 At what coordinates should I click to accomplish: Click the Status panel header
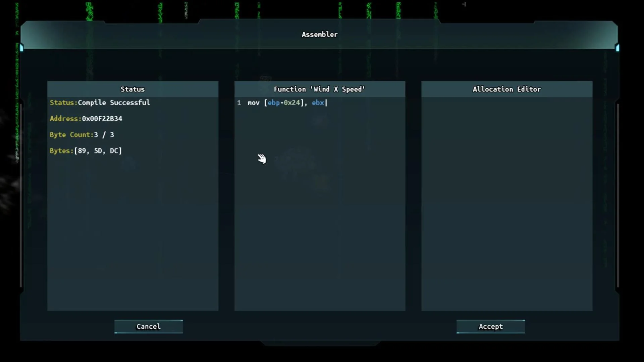(133, 89)
